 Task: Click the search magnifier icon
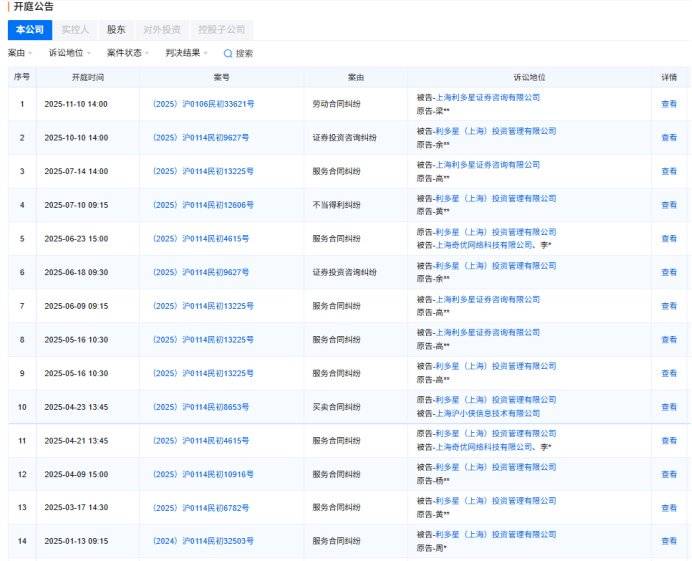coord(228,54)
